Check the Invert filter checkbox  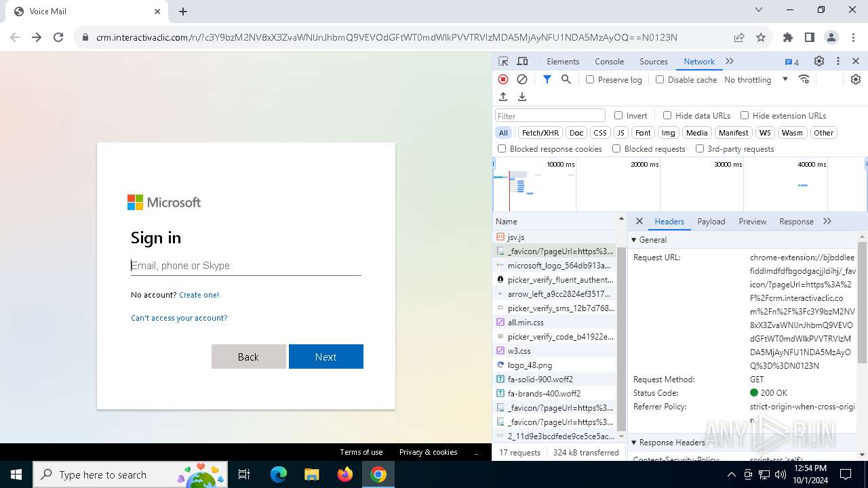pyautogui.click(x=618, y=115)
